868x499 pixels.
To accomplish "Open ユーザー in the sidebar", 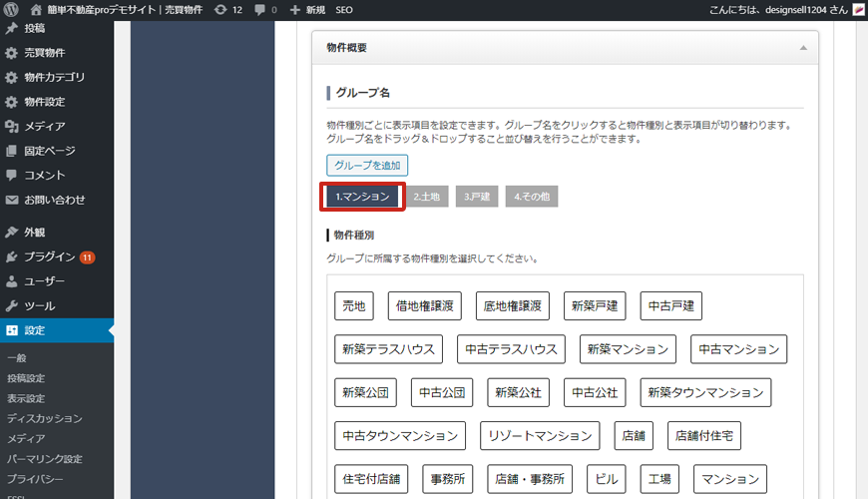I will pos(44,281).
